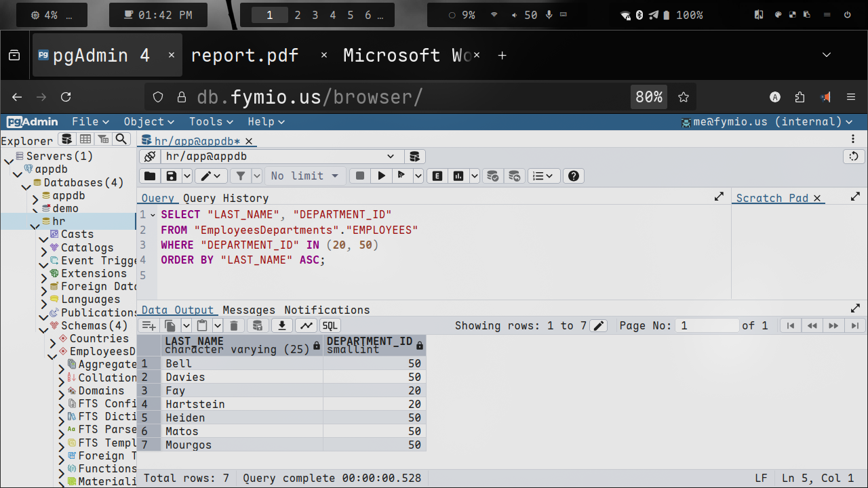The image size is (868, 488).
Task: Click the SQL button in results toolbar
Action: click(330, 326)
